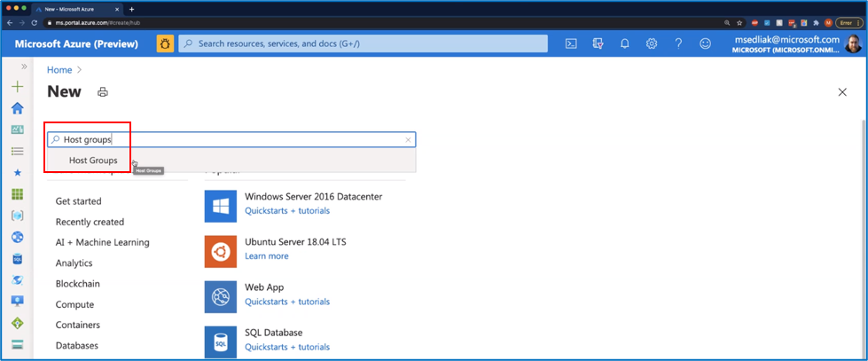Open Web App title

[264, 287]
